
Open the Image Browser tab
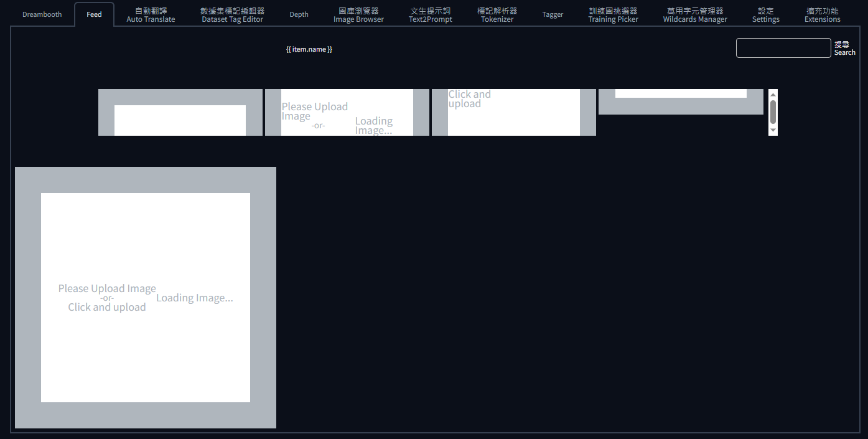click(358, 14)
